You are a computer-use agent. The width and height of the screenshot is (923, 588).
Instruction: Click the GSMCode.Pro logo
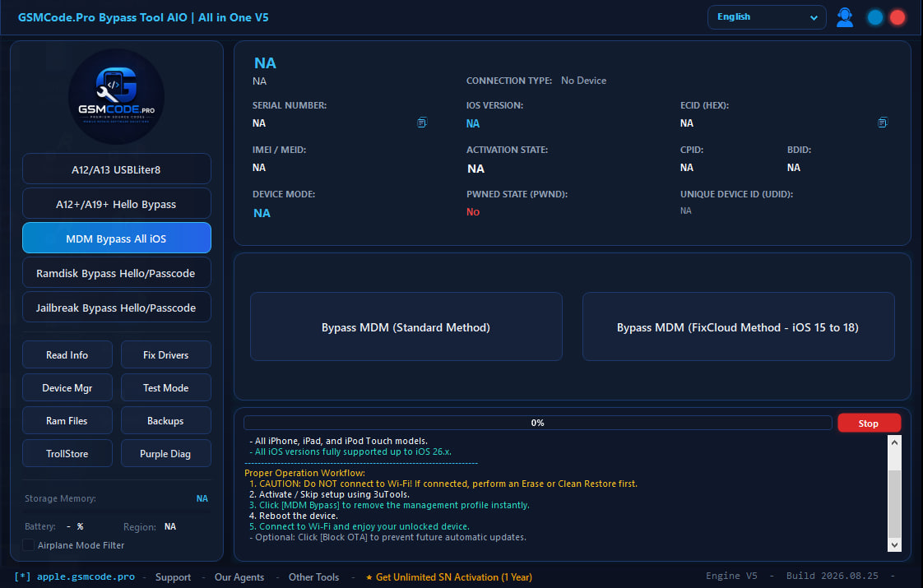pyautogui.click(x=117, y=96)
